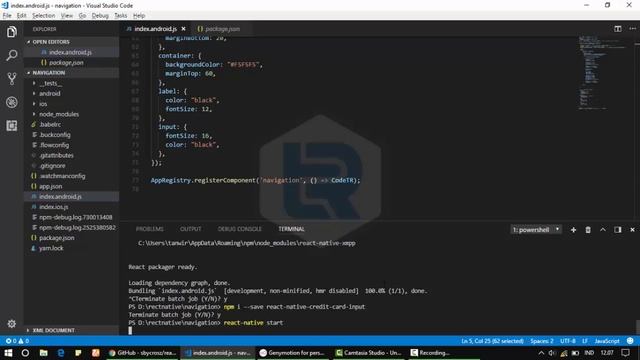Open the Debug view in activity bar
Image resolution: width=640 pixels, height=360 pixels.
point(12,102)
